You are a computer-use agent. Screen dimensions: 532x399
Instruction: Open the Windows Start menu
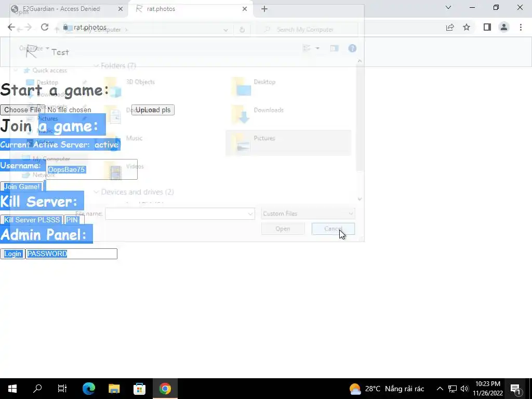pos(12,389)
